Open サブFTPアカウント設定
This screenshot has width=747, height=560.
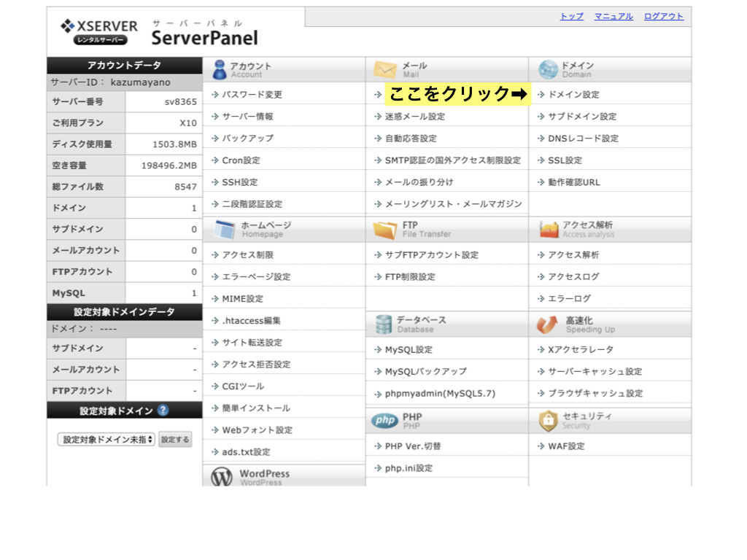tap(432, 255)
